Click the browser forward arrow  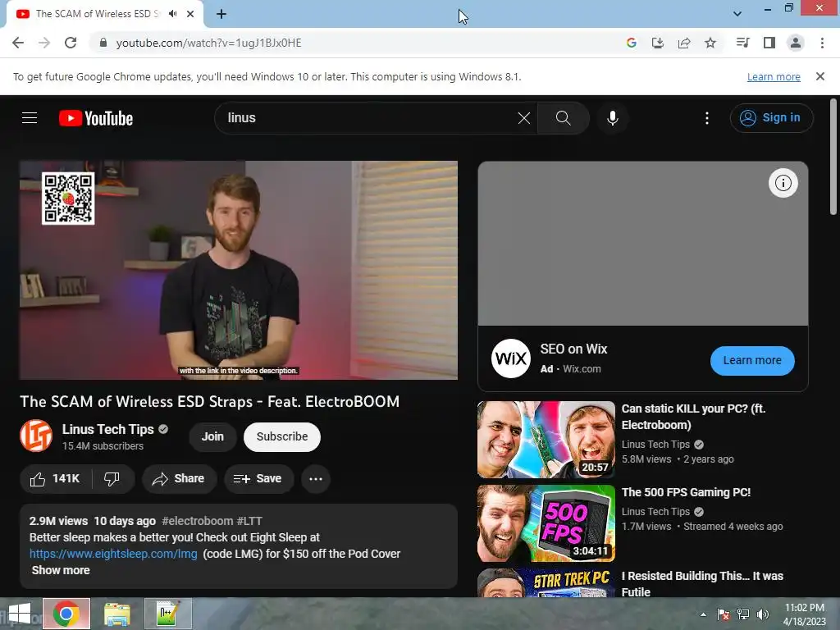[44, 43]
